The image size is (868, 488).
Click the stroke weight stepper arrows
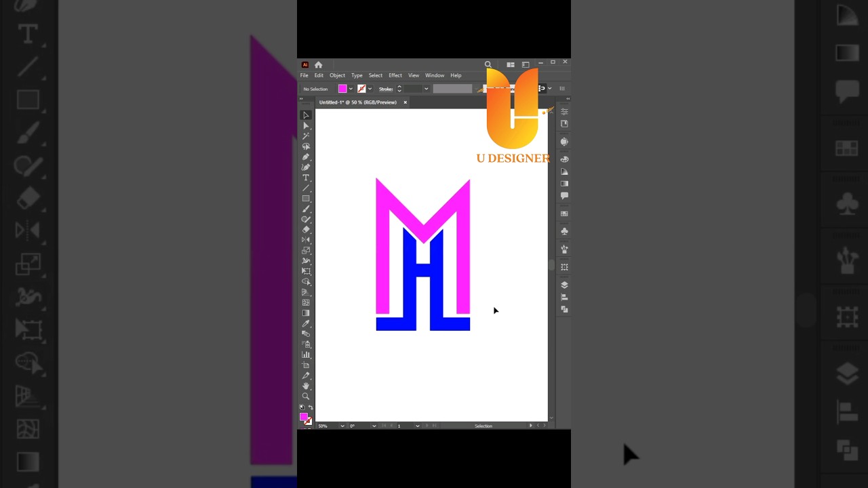(x=399, y=89)
